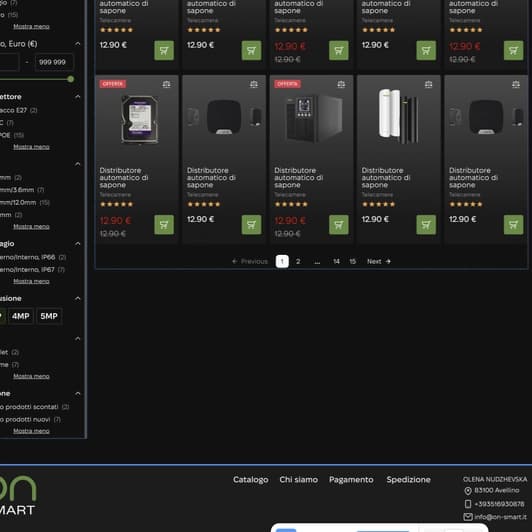Jump to page 15 of results
532x532 pixels.
(353, 261)
